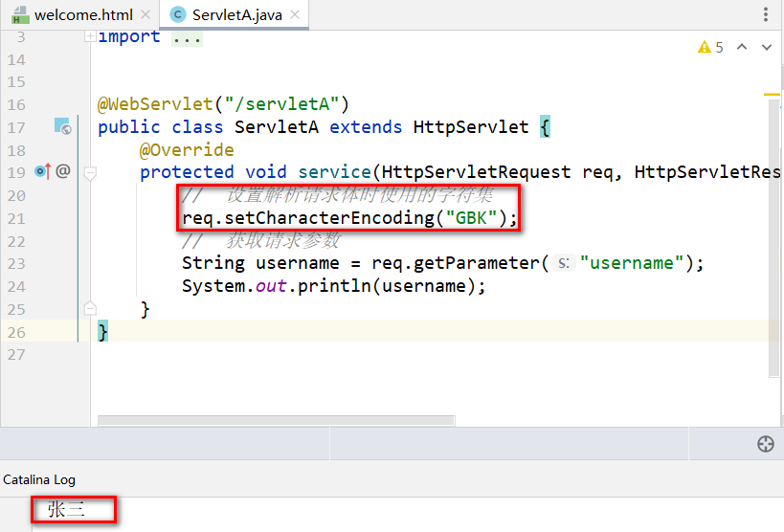784x532 pixels.
Task: Select the ServletA.java editor tab
Action: (x=234, y=14)
